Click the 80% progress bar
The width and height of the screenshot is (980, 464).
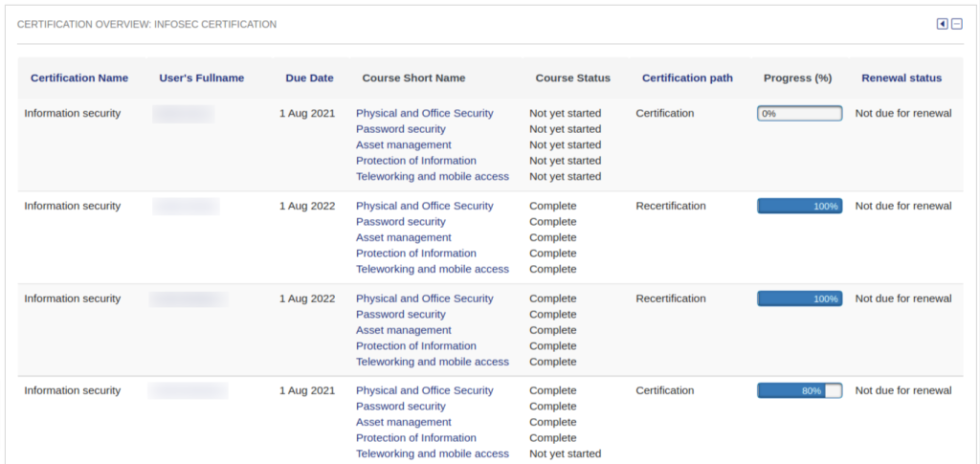pyautogui.click(x=799, y=390)
